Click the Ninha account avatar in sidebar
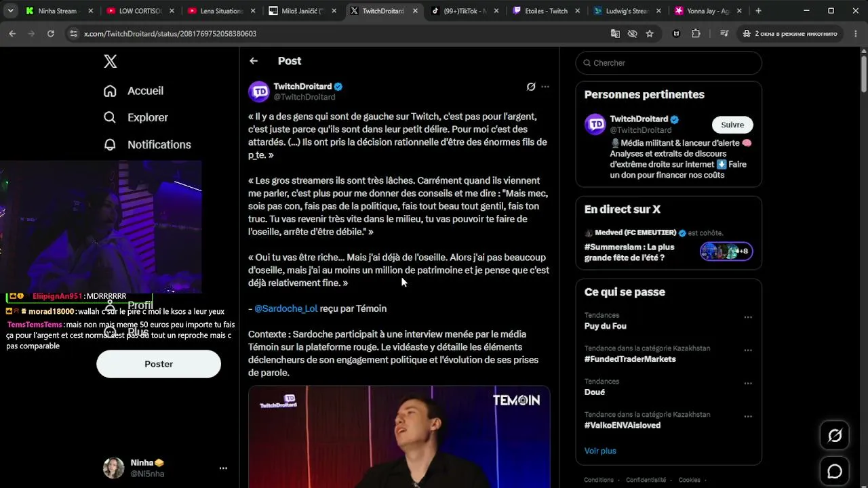 pos(113,468)
